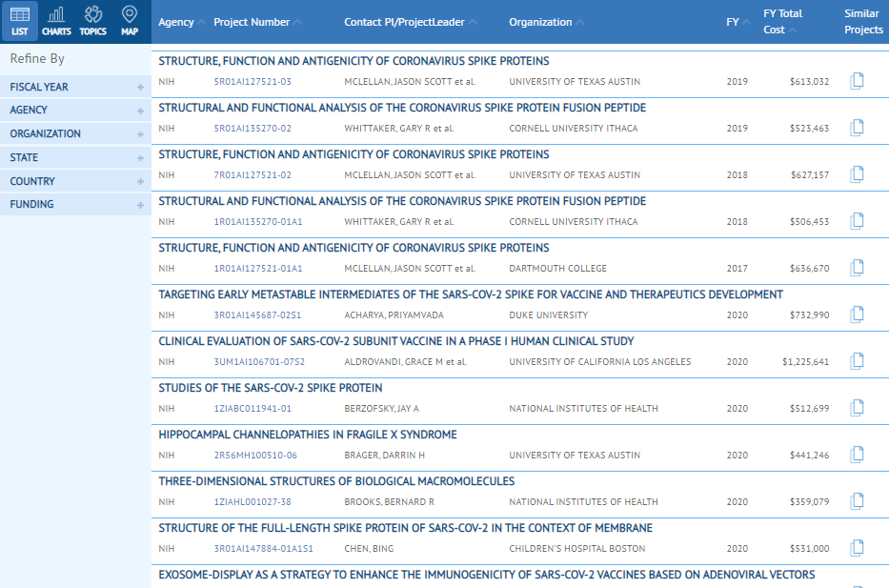This screenshot has height=588, width=889.
Task: Show similar projects for 1ZIAHL001027-38
Action: 858,501
